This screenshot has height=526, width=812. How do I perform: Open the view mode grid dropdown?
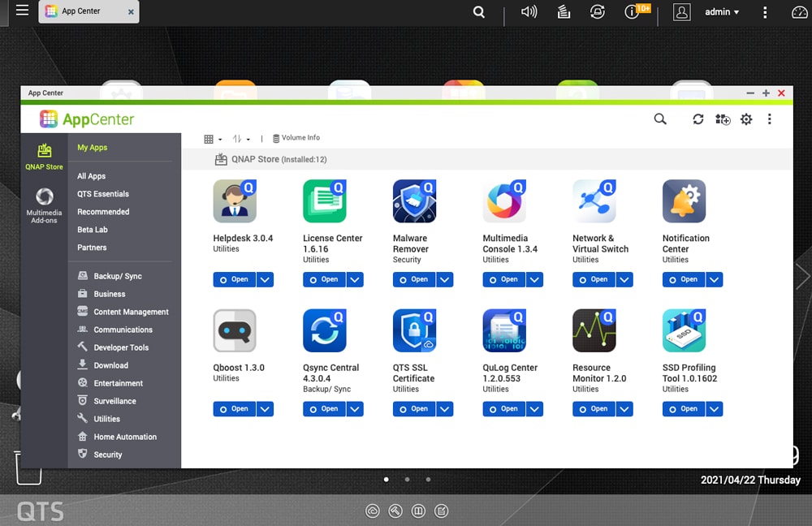point(213,139)
